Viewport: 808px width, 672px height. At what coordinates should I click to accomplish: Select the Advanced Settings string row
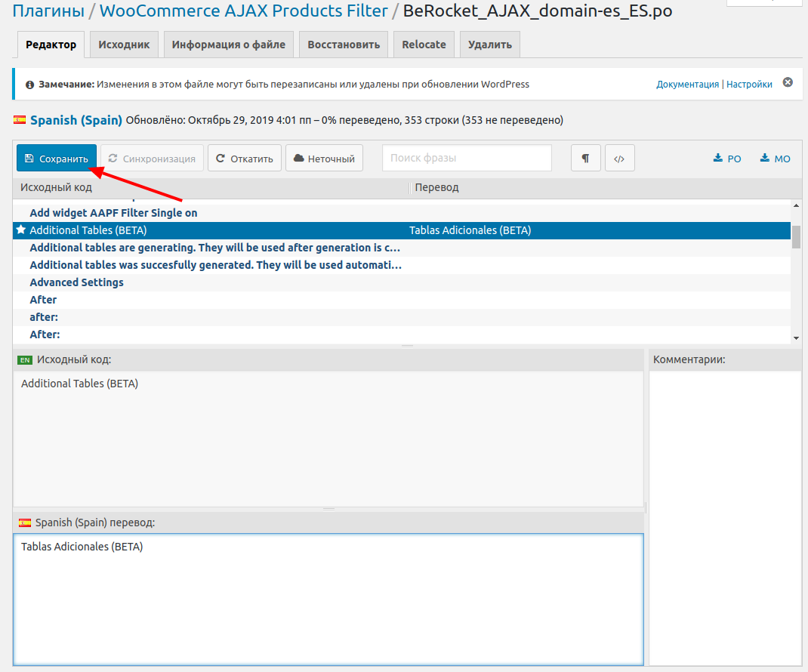76,282
